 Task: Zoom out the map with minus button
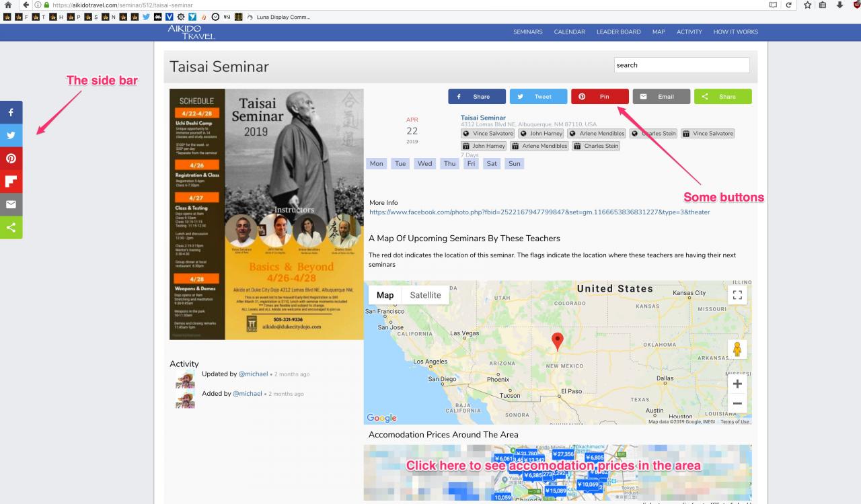click(737, 404)
